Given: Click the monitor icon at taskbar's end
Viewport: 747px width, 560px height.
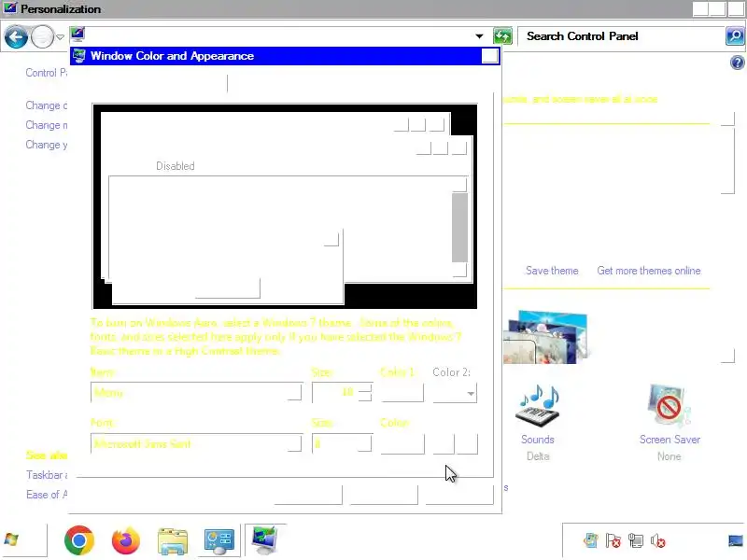Looking at the screenshot, I should coord(736,541).
